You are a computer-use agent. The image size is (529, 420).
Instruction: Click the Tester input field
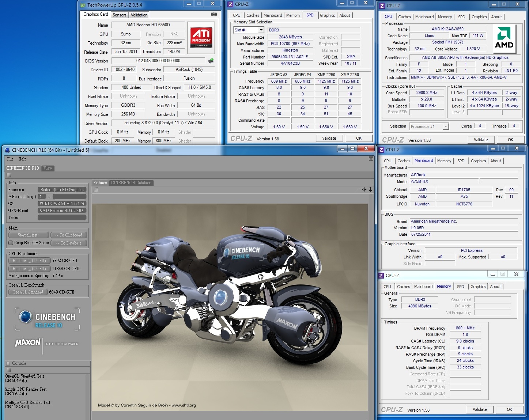point(62,217)
